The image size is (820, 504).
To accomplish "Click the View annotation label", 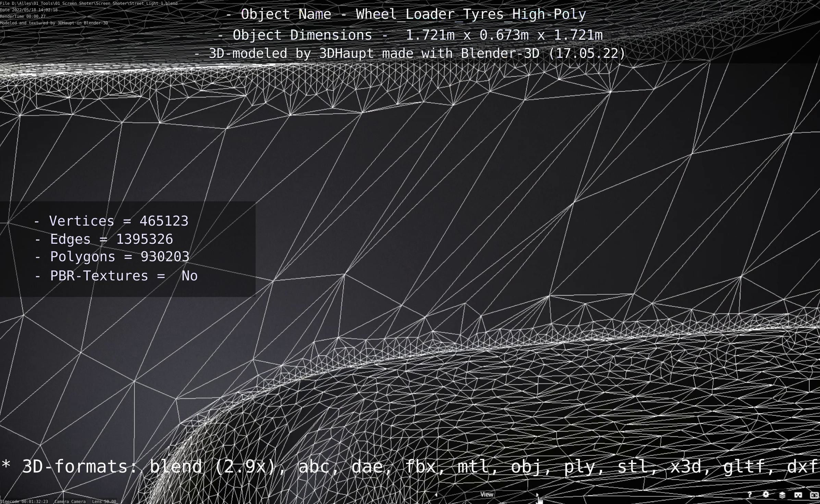I will [487, 494].
